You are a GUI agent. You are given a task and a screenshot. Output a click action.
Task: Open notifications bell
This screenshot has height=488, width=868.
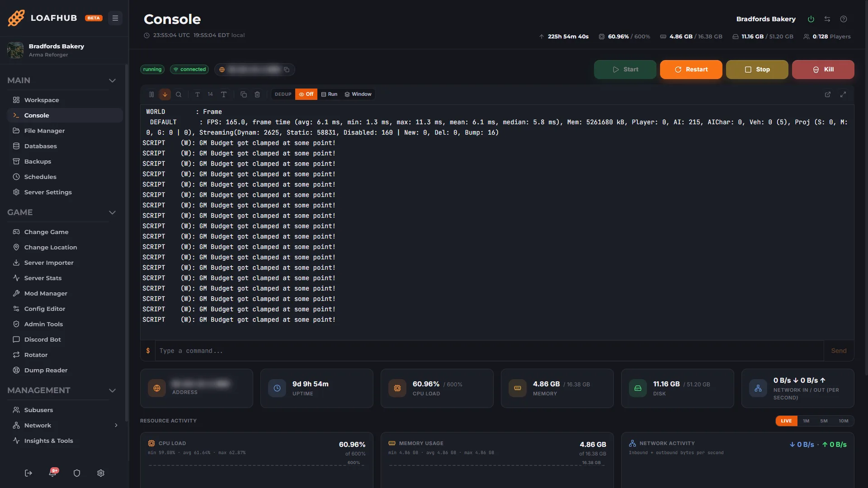(x=52, y=473)
